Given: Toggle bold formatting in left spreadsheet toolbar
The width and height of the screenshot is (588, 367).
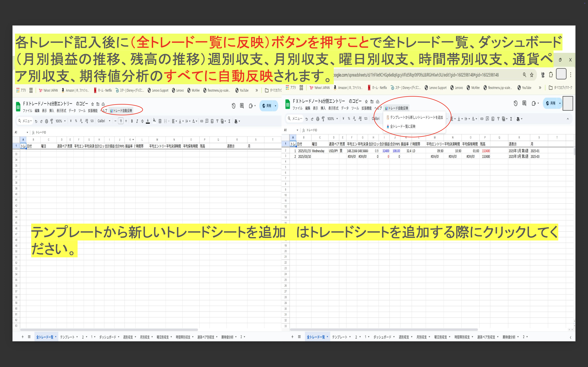Looking at the screenshot, I should 132,121.
